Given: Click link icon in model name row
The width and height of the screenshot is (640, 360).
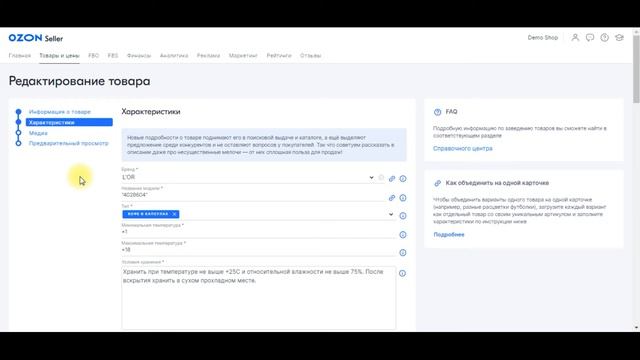Looking at the screenshot, I should point(392,198).
